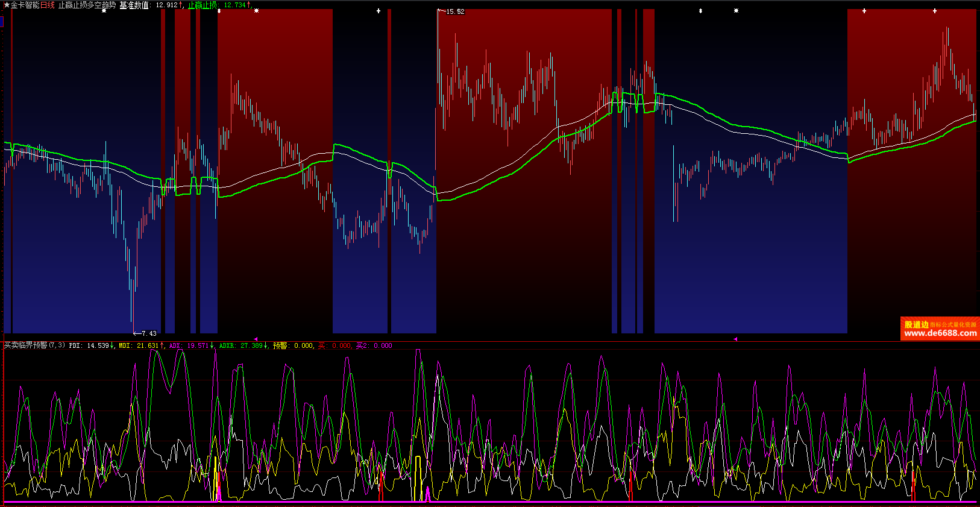This screenshot has height=507, width=980.
Task: Open the www.de6688.com watermark link
Action: coord(940,333)
